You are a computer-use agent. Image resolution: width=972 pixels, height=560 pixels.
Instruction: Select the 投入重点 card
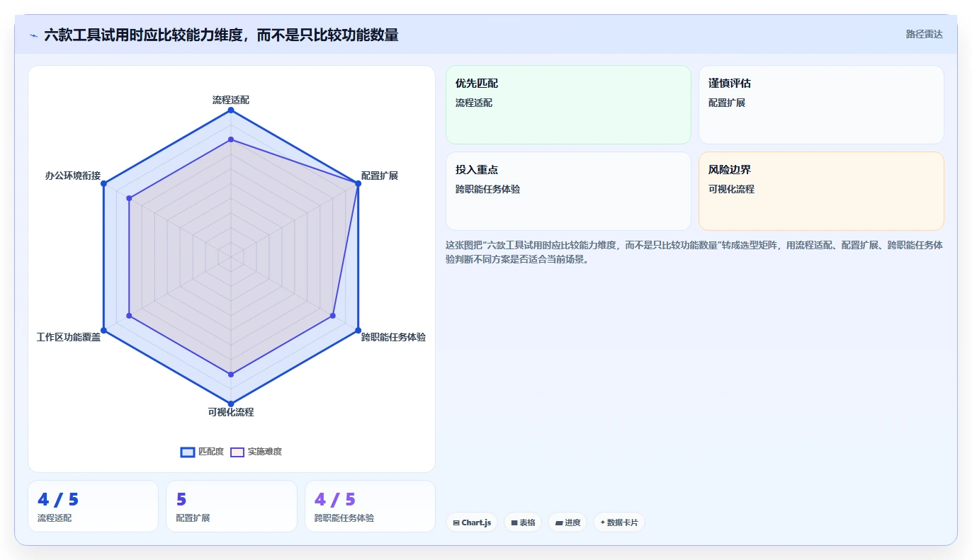tap(568, 191)
